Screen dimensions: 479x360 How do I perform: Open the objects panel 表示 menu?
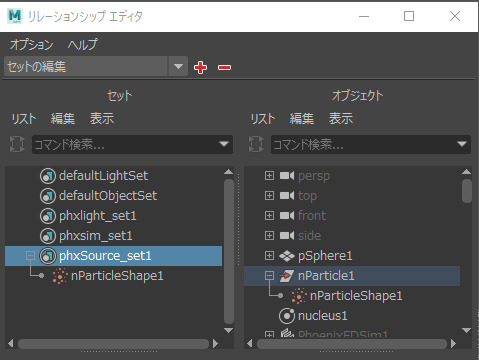click(341, 119)
